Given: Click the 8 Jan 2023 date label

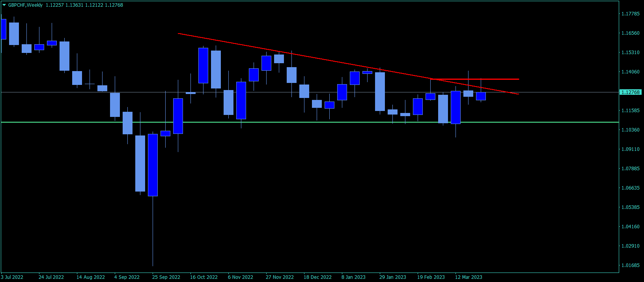Looking at the screenshot, I should pyautogui.click(x=353, y=277).
